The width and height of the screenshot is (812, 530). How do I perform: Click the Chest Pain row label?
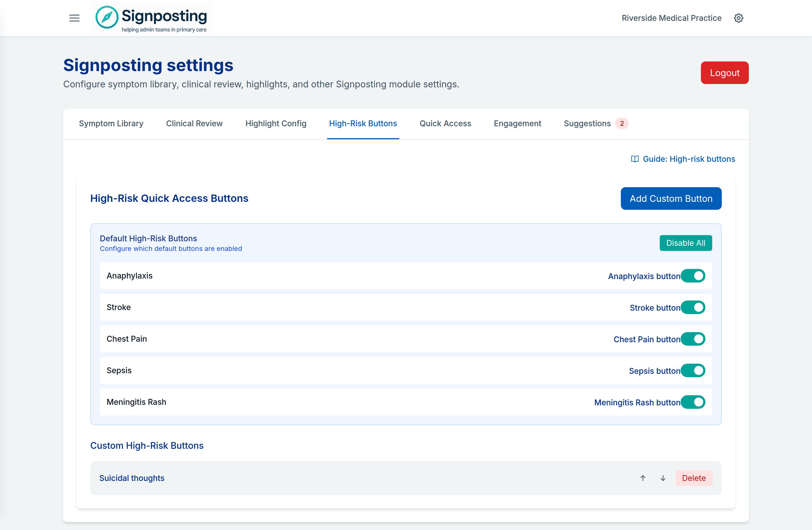pos(127,339)
